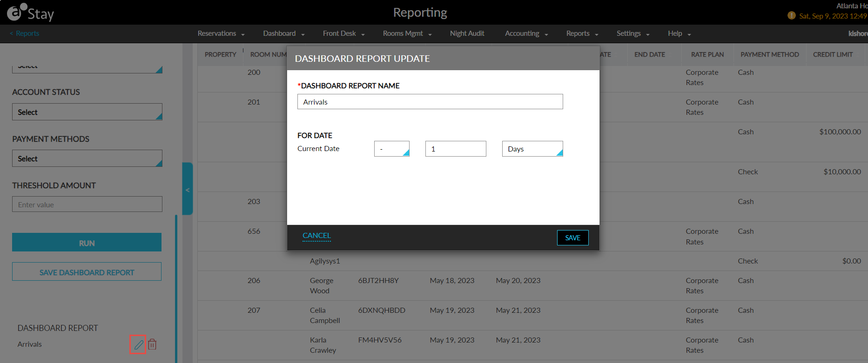This screenshot has height=363, width=868.
Task: Open the Rooms Mgmt menu
Action: coord(407,33)
